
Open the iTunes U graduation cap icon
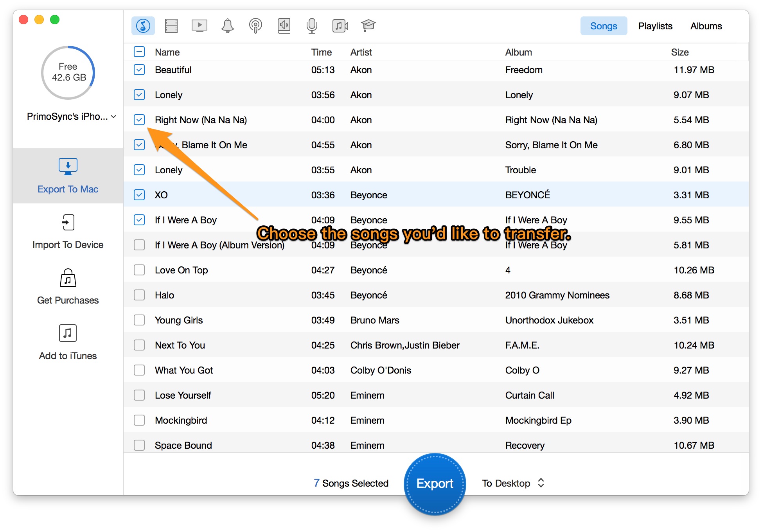(368, 26)
